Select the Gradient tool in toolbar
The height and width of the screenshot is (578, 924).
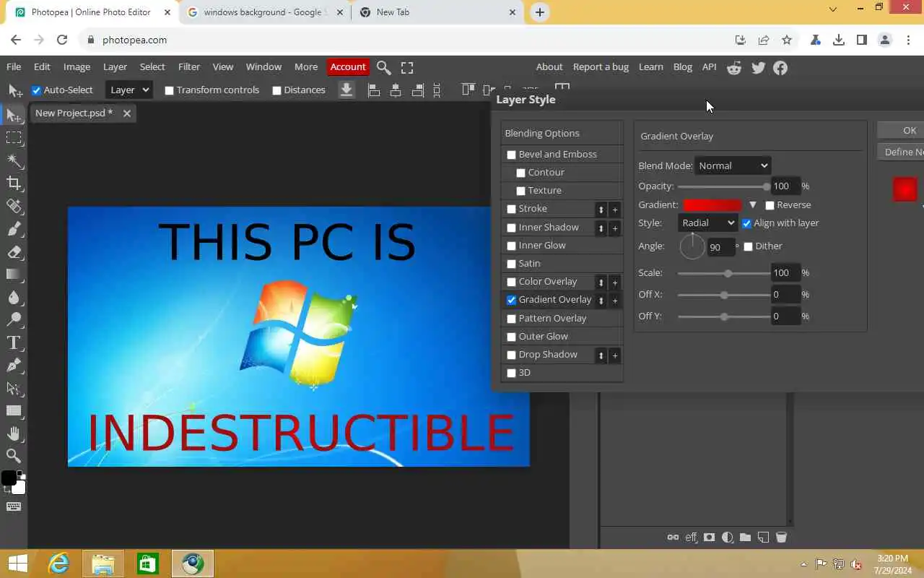(x=14, y=275)
